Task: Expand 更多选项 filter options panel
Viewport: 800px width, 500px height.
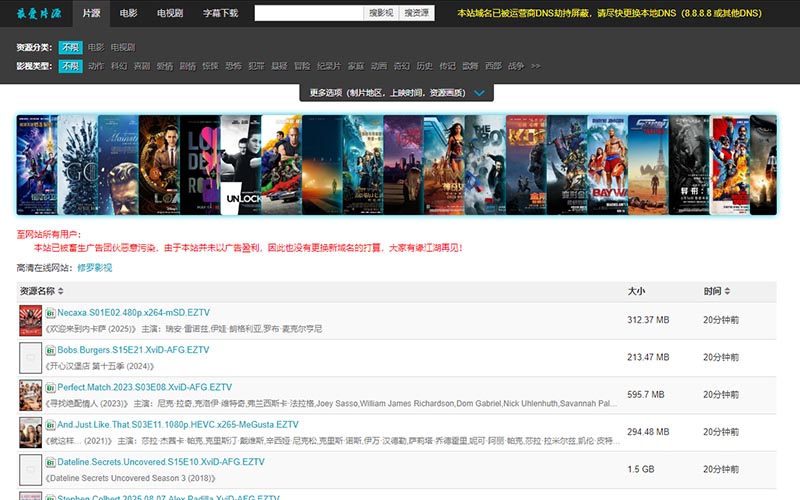Action: click(396, 93)
